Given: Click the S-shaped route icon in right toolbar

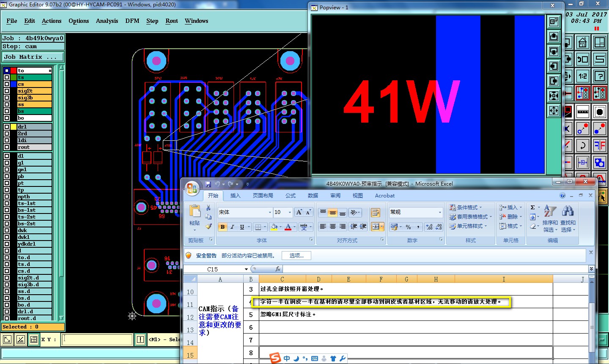Looking at the screenshot, I should tap(600, 59).
